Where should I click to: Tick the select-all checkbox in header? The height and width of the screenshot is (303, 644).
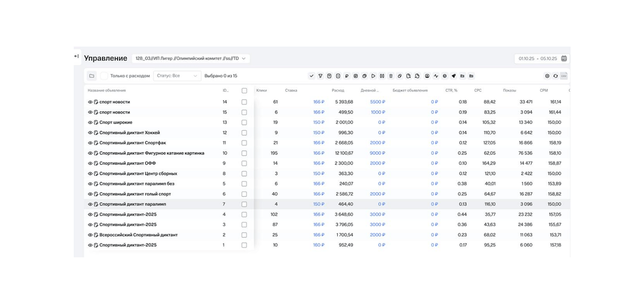pos(244,90)
